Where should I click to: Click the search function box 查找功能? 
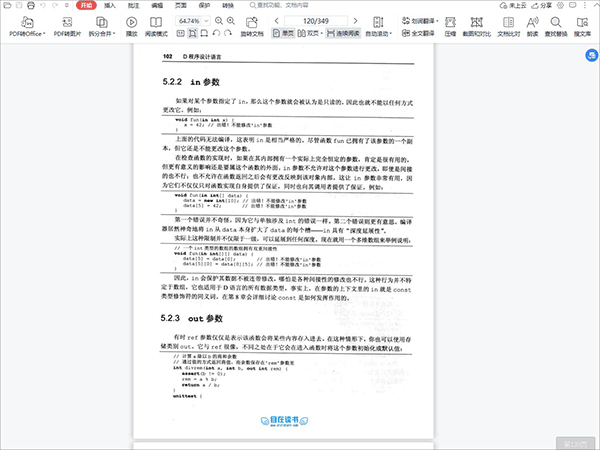pyautogui.click(x=279, y=5)
